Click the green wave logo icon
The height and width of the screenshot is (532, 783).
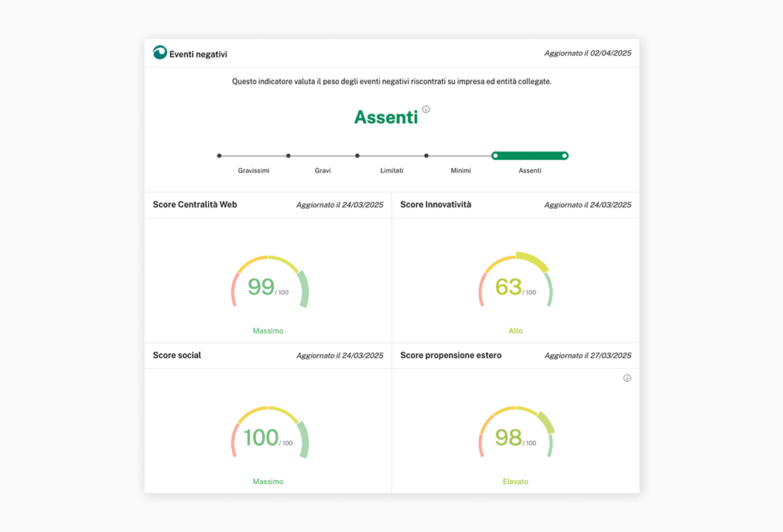pyautogui.click(x=160, y=53)
